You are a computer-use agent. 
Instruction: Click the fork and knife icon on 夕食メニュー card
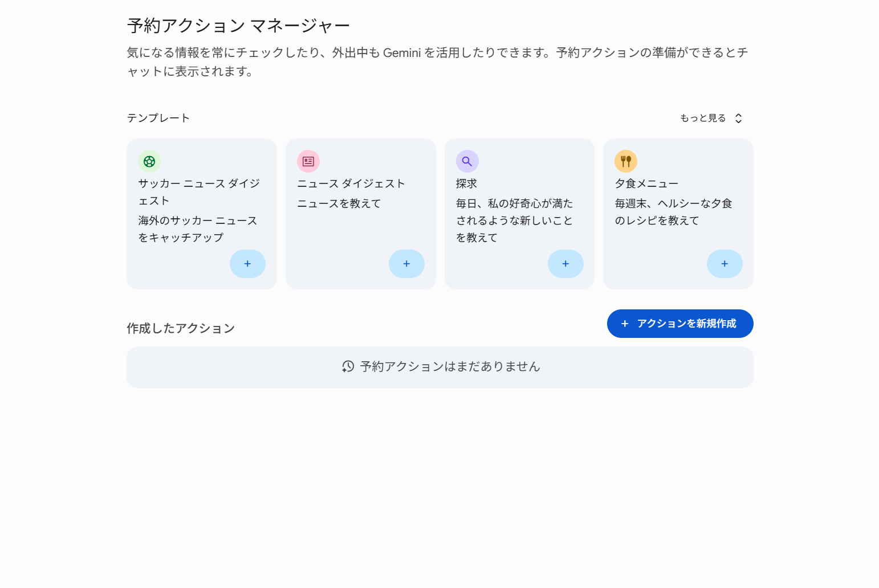click(x=626, y=161)
